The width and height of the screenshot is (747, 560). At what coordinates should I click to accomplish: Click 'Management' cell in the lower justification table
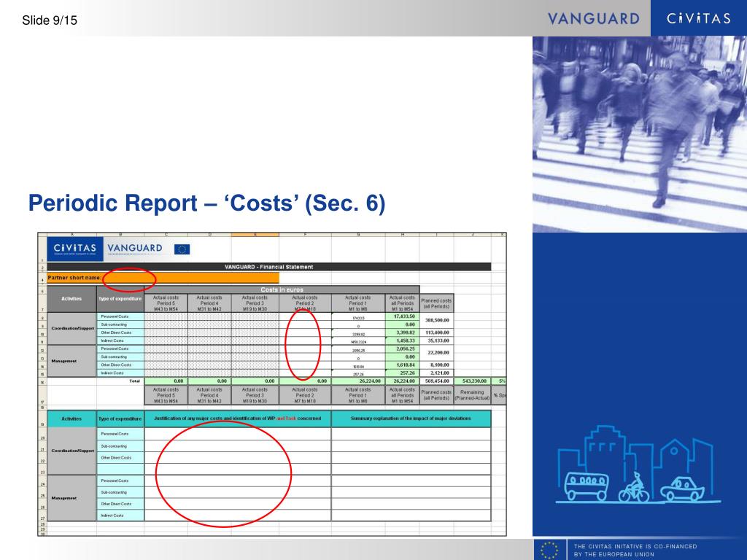(x=71, y=498)
